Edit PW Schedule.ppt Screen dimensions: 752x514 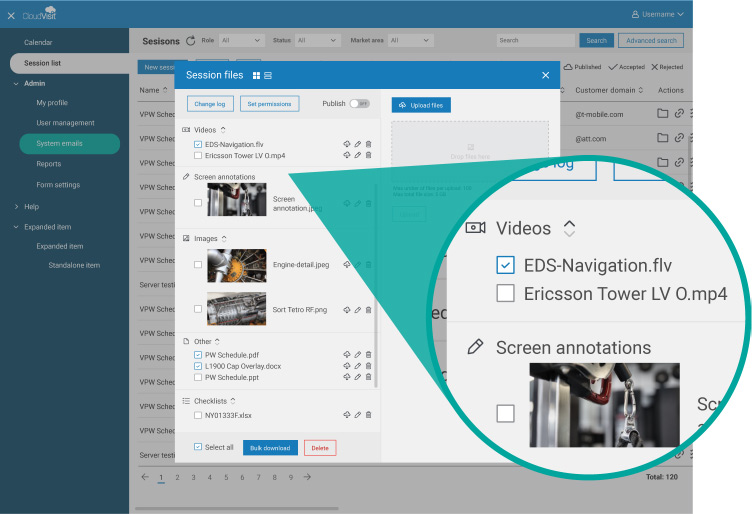pyautogui.click(x=358, y=377)
